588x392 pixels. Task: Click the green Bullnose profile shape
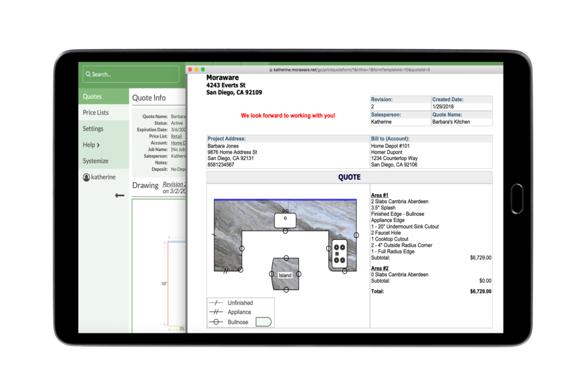pos(264,322)
